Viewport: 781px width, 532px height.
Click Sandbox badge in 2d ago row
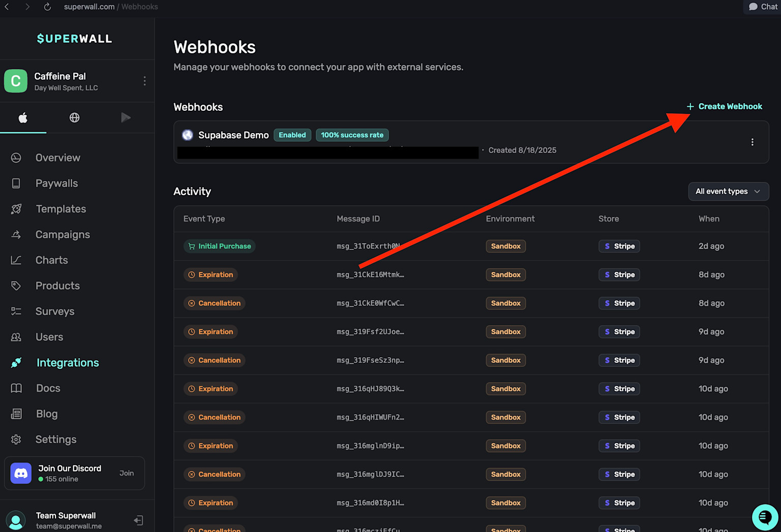pyautogui.click(x=506, y=246)
